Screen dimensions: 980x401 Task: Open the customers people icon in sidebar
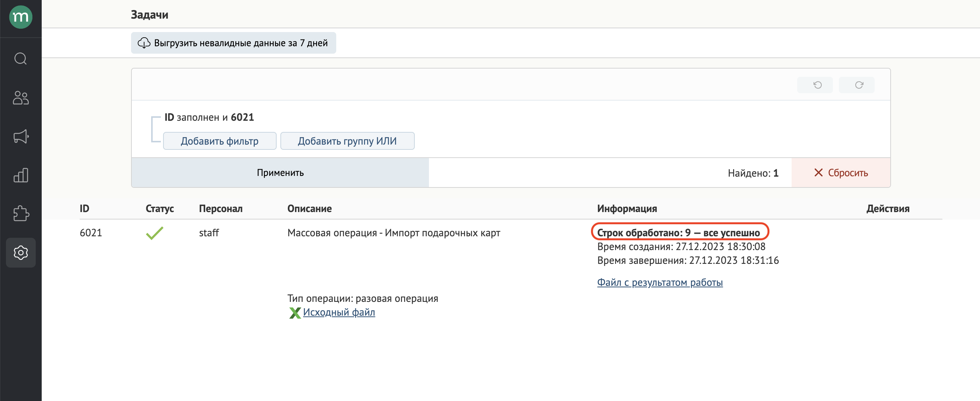(x=20, y=98)
